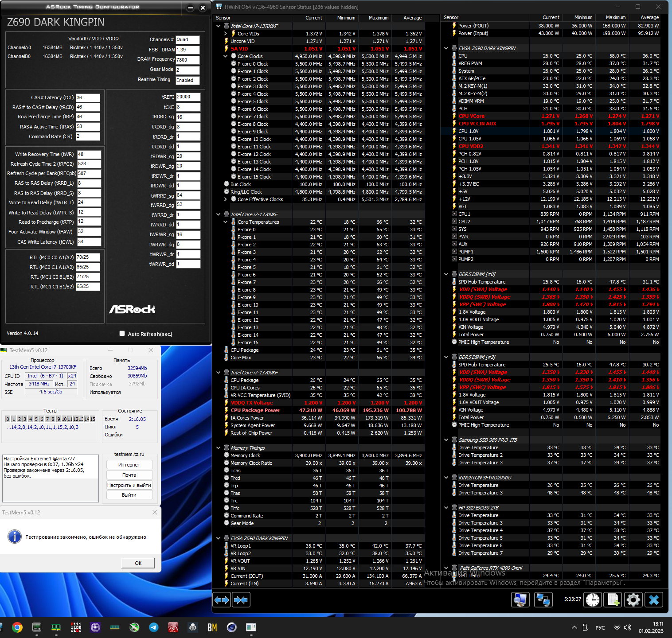Viewport: 672px width, 638px height.
Task: Confirm the TestMem5 dialog with OK
Action: pyautogui.click(x=138, y=563)
